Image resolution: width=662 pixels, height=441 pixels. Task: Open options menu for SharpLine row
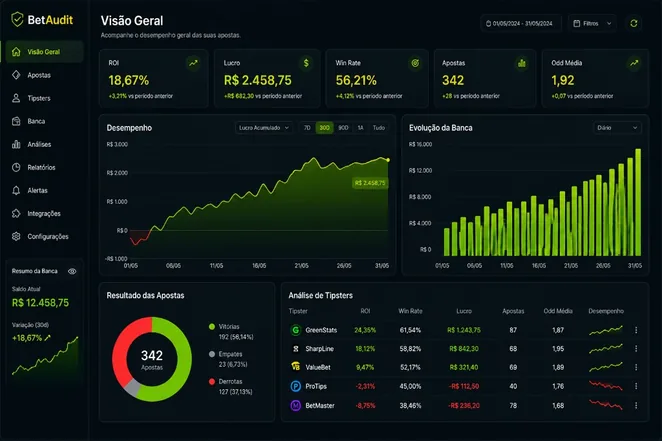tap(636, 349)
